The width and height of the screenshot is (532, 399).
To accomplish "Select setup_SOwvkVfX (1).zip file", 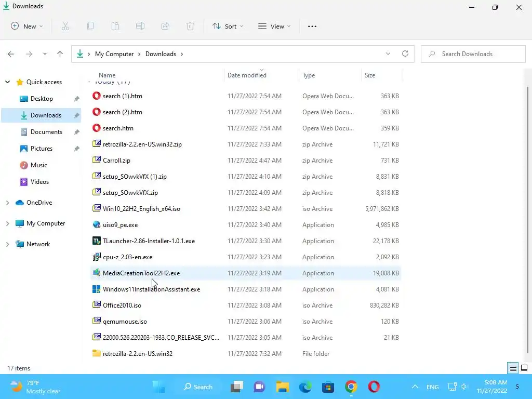I will (246, 177).
